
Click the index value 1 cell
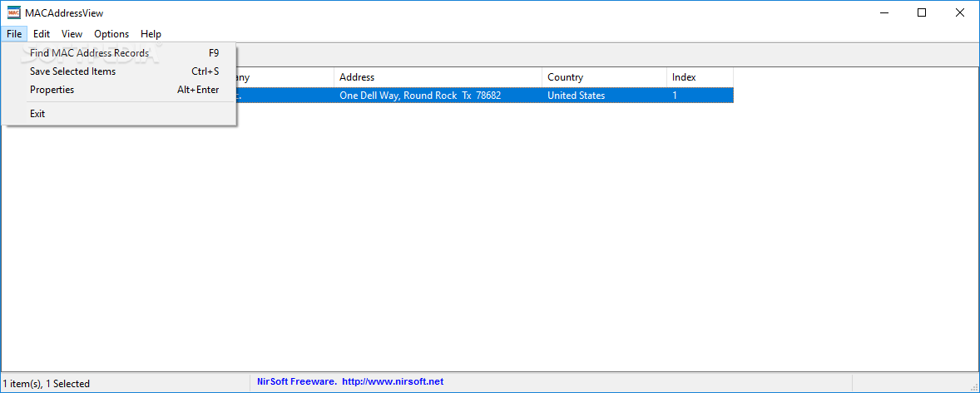pyautogui.click(x=700, y=96)
